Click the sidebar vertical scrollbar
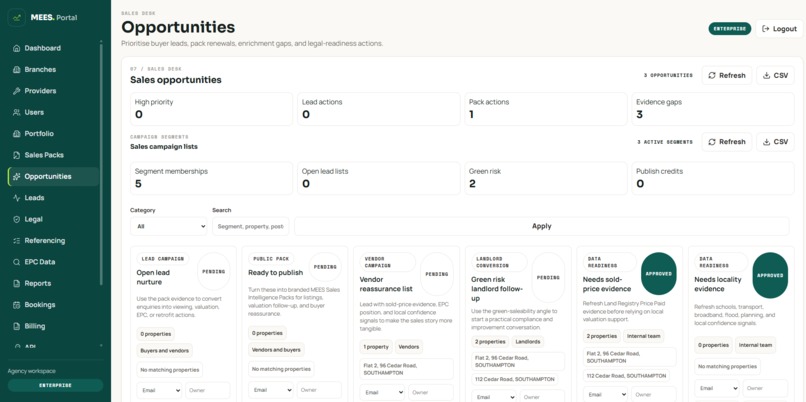 [101, 165]
